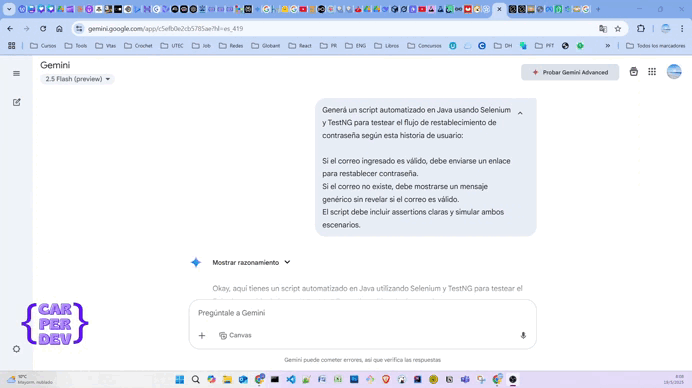Open the Crochet bookmarks folder
The height and width of the screenshot is (388, 692).
point(138,46)
